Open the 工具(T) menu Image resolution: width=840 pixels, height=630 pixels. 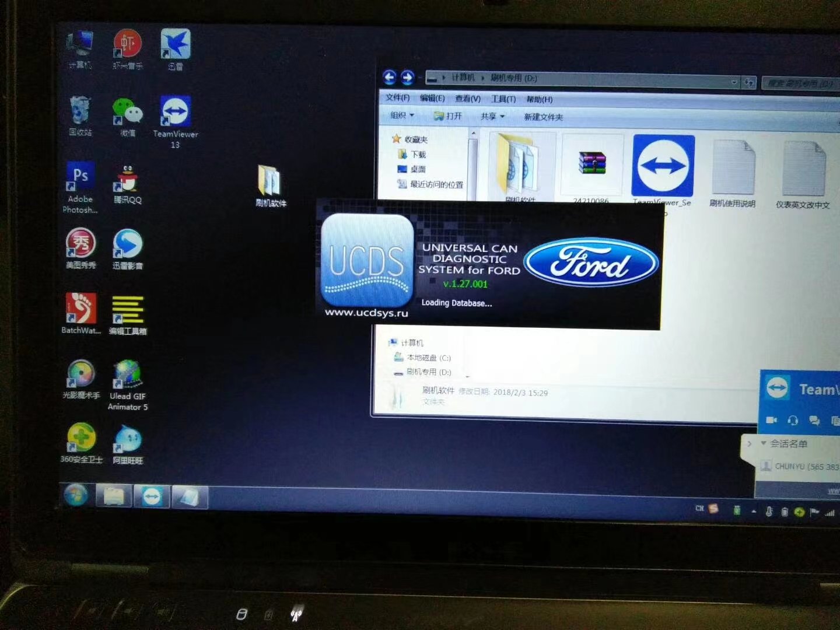click(503, 99)
